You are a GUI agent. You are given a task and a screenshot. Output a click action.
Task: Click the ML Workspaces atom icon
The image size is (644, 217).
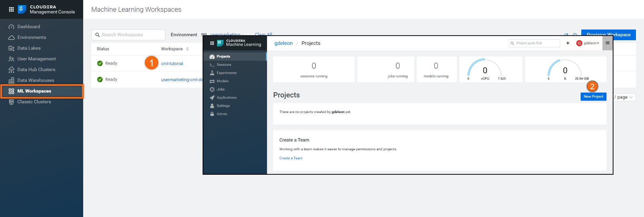tap(11, 91)
